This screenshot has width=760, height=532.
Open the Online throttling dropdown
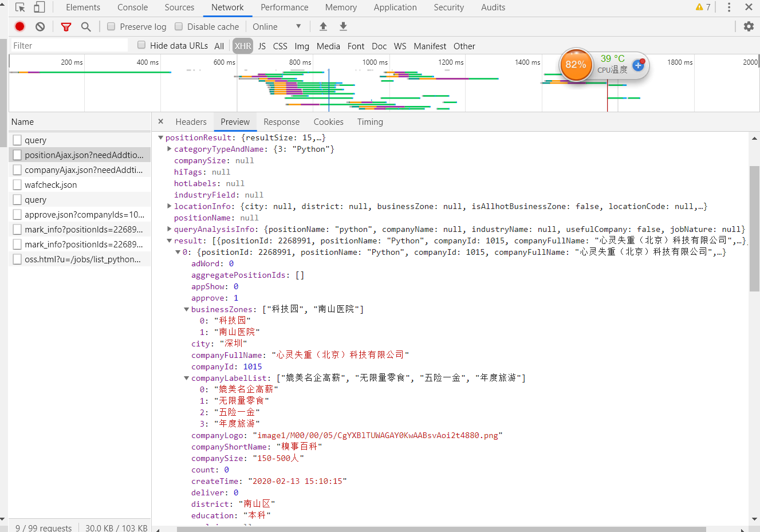pos(277,26)
